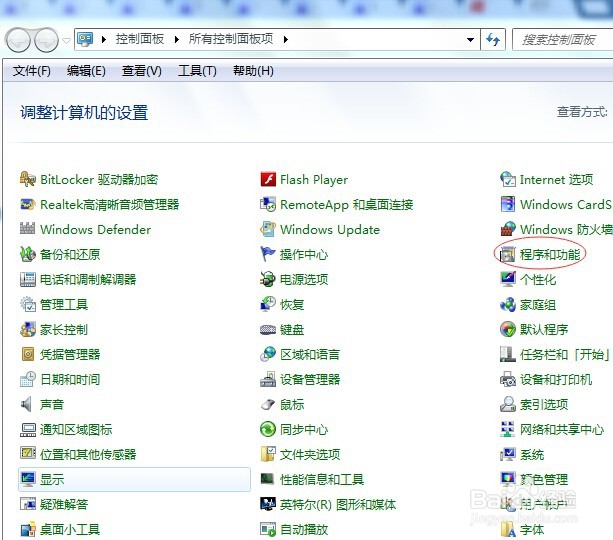Expand the arrow after 所有控制面板项 breadcrumb

coord(286,39)
